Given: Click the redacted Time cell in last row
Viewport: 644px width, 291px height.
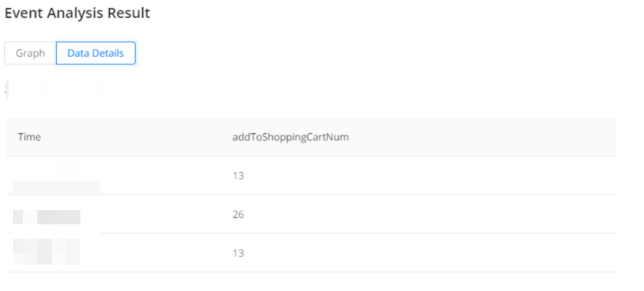Looking at the screenshot, I should [47, 251].
